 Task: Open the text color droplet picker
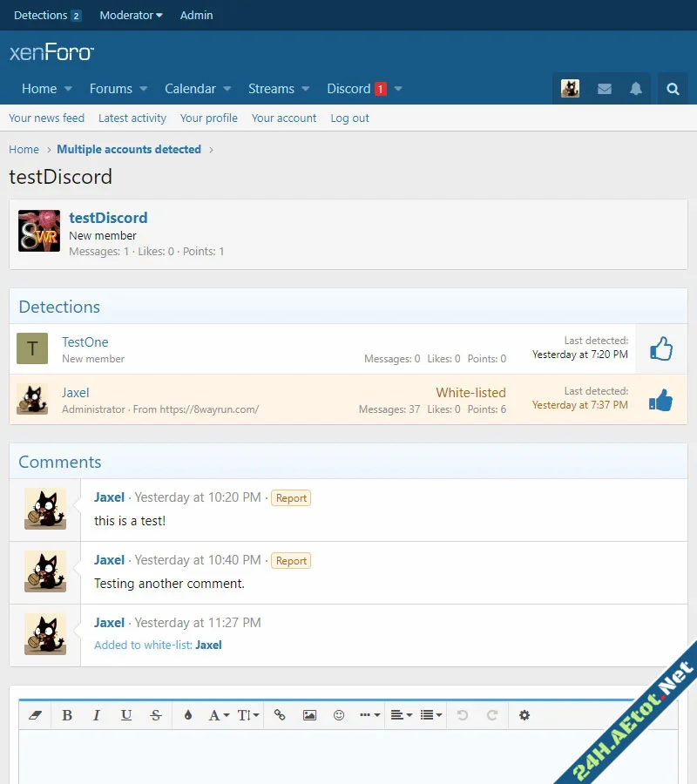click(x=187, y=715)
